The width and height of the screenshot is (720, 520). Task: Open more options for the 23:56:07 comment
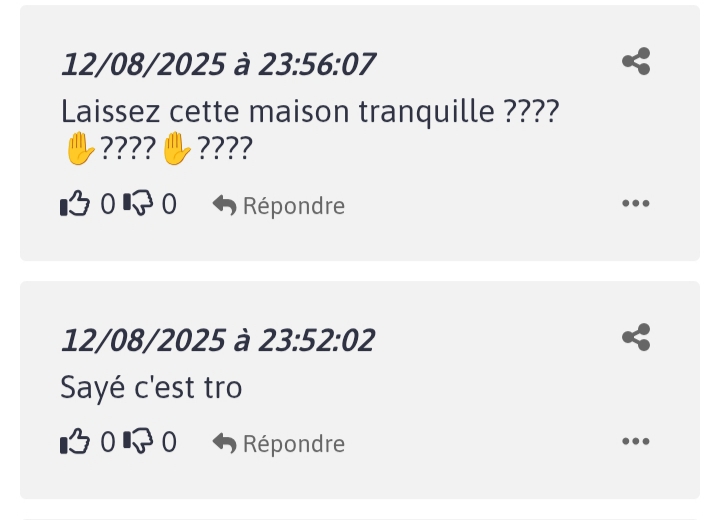[x=636, y=204]
